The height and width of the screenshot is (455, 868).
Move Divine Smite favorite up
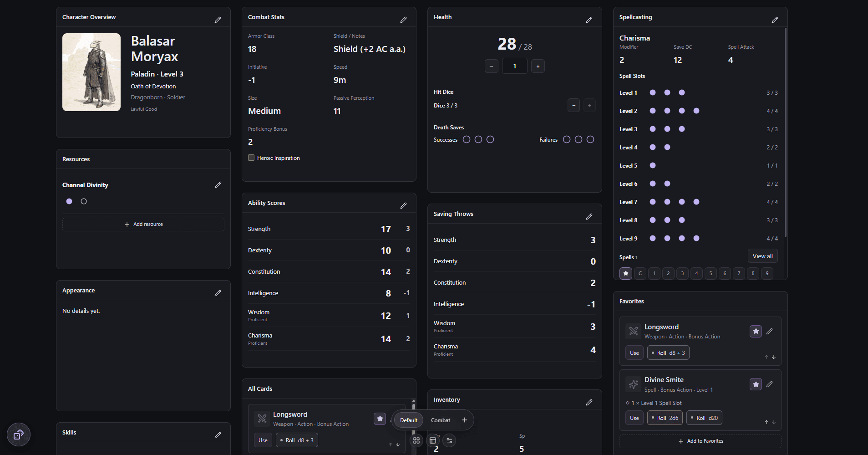coord(766,422)
